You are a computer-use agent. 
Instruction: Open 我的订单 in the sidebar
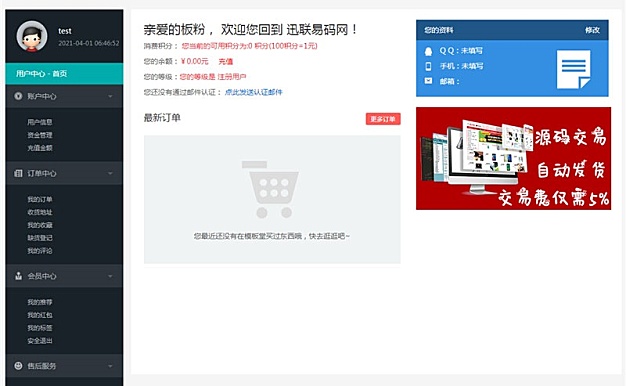tap(40, 199)
